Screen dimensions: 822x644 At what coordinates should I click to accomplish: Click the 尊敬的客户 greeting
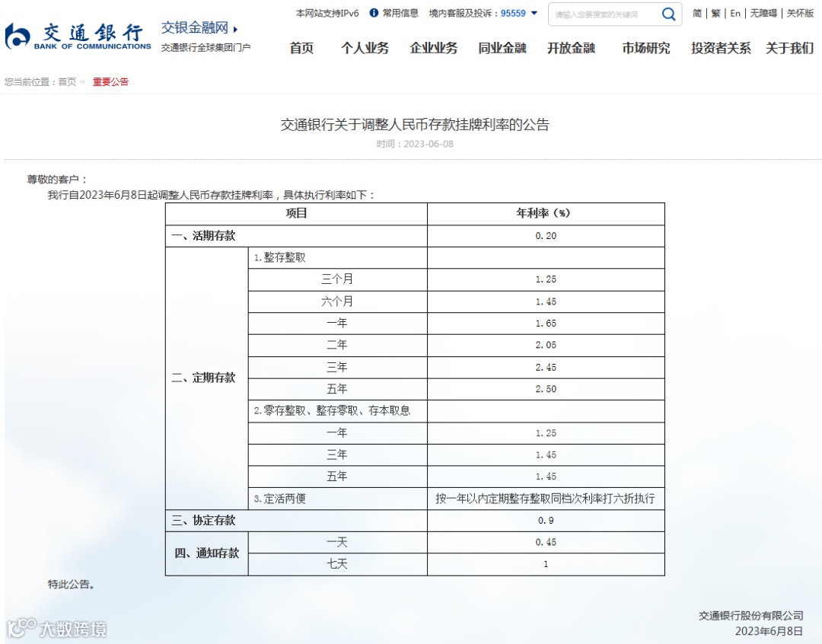click(56, 180)
